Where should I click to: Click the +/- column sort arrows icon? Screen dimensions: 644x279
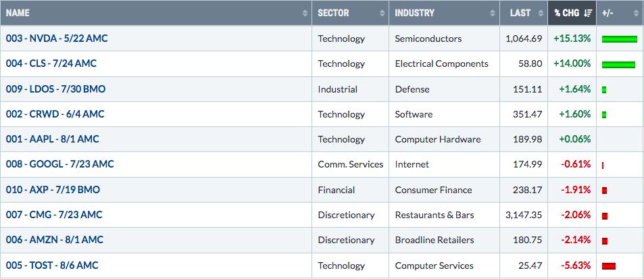pos(636,13)
